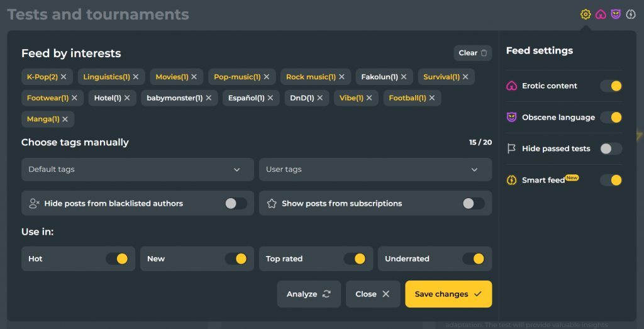Disable the Erotic content toggle

[x=611, y=86]
